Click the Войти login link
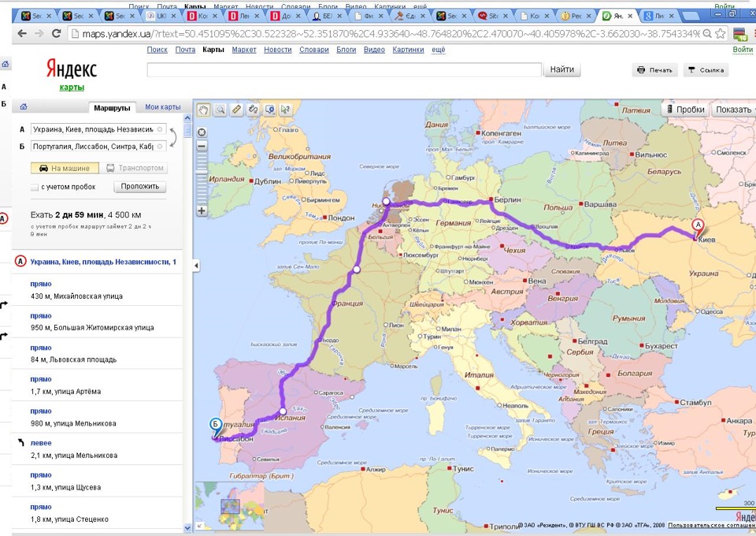Screen dimensions: 756x536 (743, 50)
